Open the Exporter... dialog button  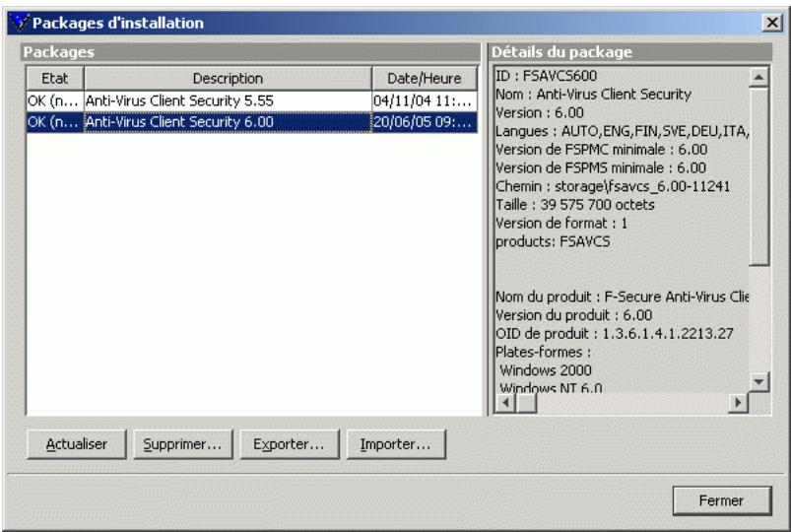pos(289,444)
